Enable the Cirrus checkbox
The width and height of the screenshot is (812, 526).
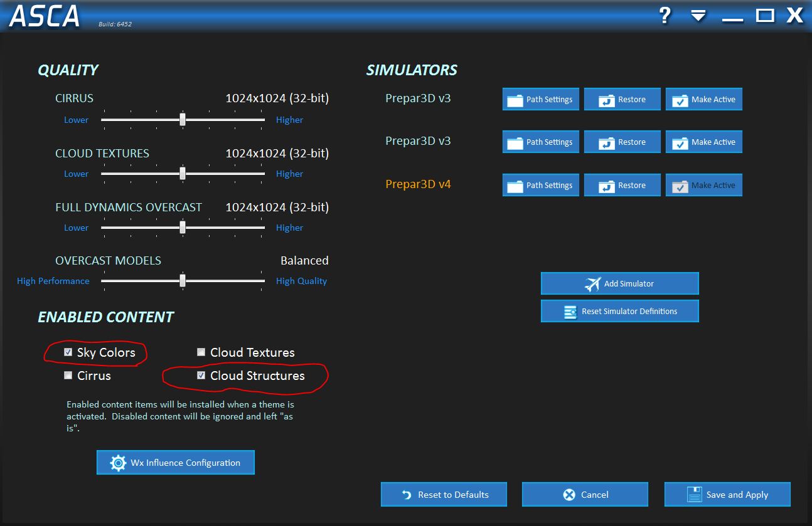[68, 376]
